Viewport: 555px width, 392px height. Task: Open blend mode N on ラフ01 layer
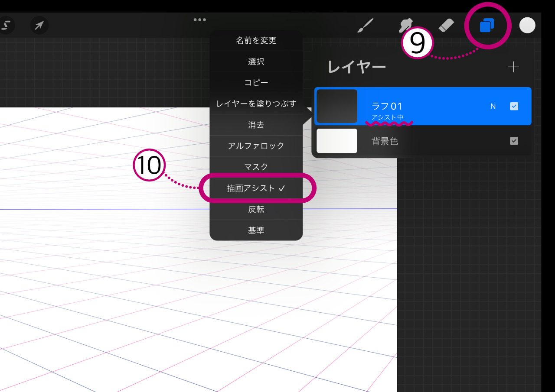click(493, 106)
